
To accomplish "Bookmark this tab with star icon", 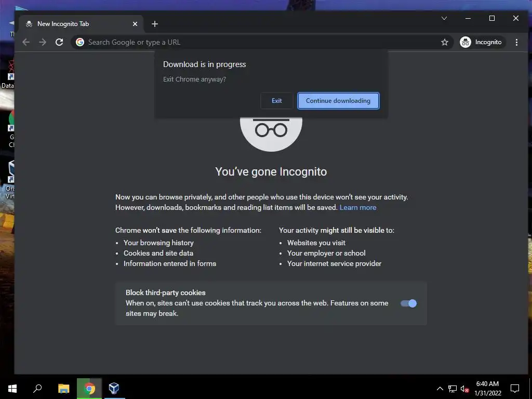I will coord(445,42).
